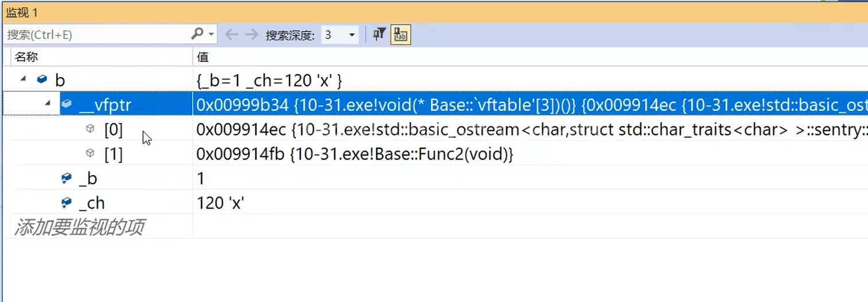Collapse the b variable node
Screen dimensions: 868x302
pos(24,79)
